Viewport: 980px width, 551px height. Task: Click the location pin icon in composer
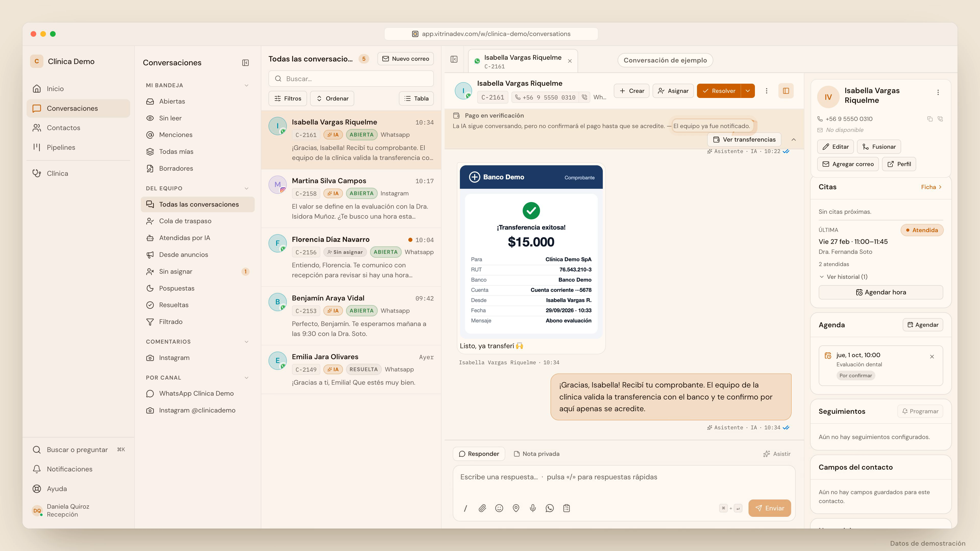pos(516,508)
